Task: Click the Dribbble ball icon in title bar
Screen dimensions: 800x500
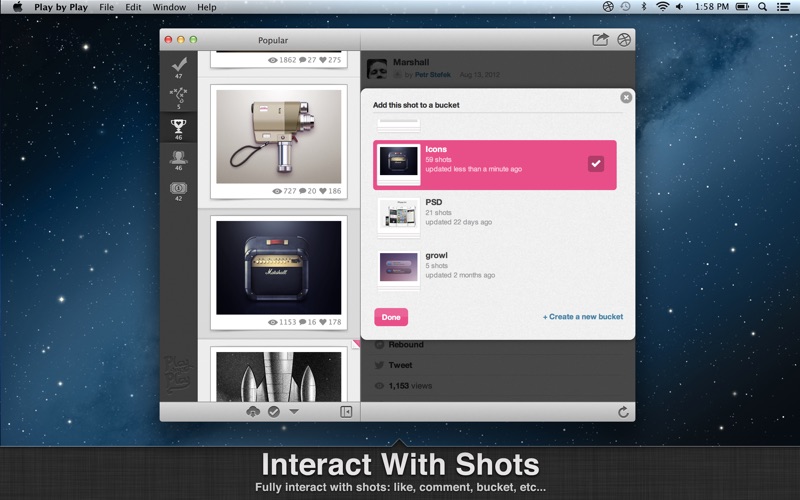Action: pos(624,40)
